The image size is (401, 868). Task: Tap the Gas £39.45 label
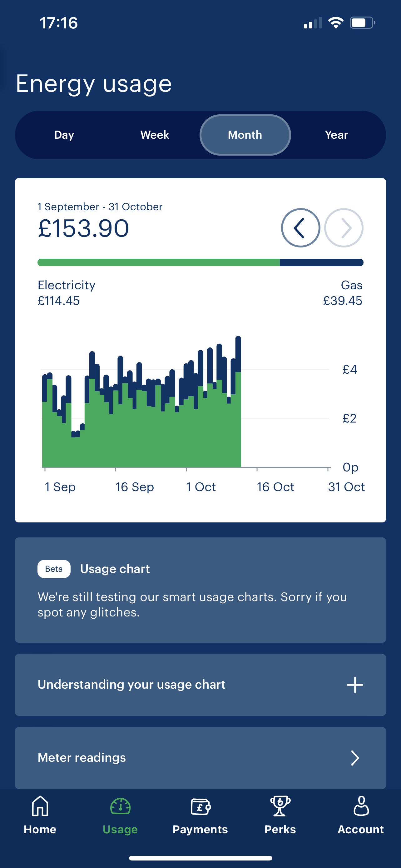[342, 293]
